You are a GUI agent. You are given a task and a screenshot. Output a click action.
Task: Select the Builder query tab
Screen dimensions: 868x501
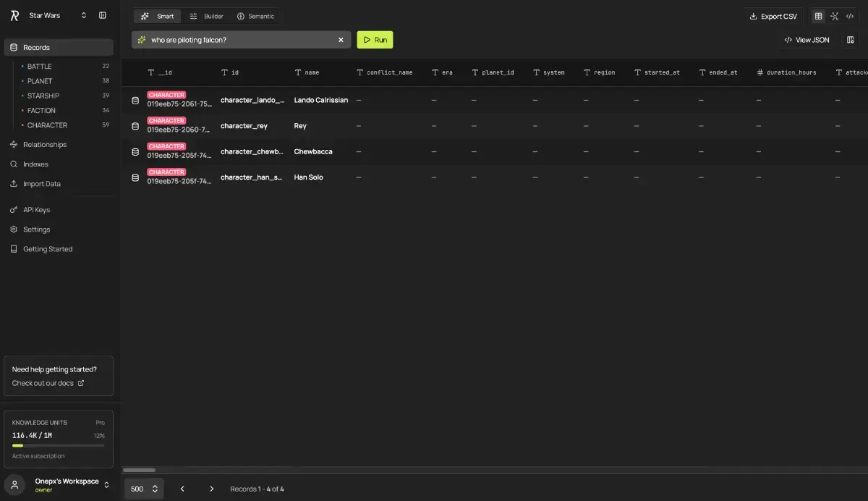click(206, 16)
